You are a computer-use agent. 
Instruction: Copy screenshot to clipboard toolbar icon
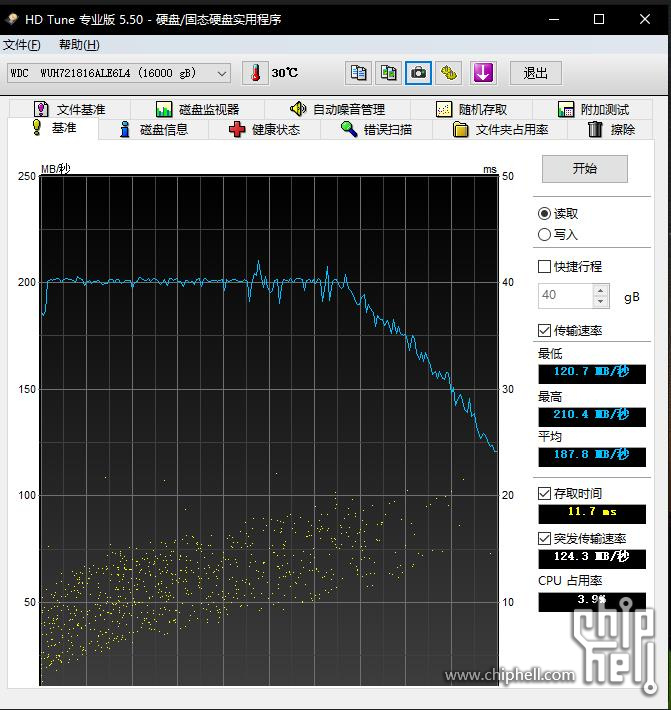[x=388, y=73]
